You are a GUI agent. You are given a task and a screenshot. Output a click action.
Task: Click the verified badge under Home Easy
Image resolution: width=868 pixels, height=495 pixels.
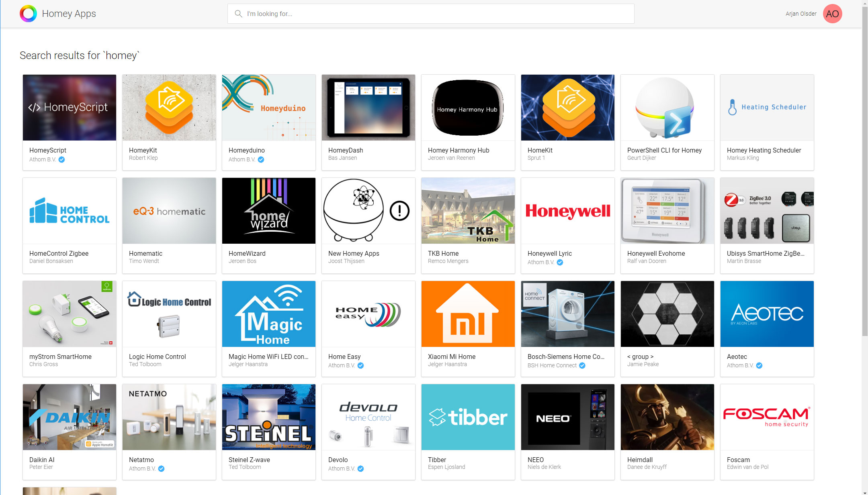(360, 365)
